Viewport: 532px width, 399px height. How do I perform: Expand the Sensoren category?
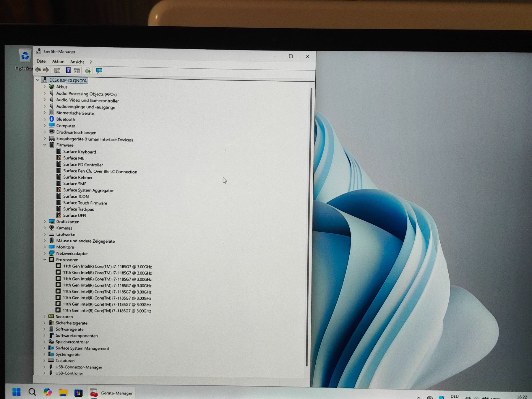tap(45, 316)
